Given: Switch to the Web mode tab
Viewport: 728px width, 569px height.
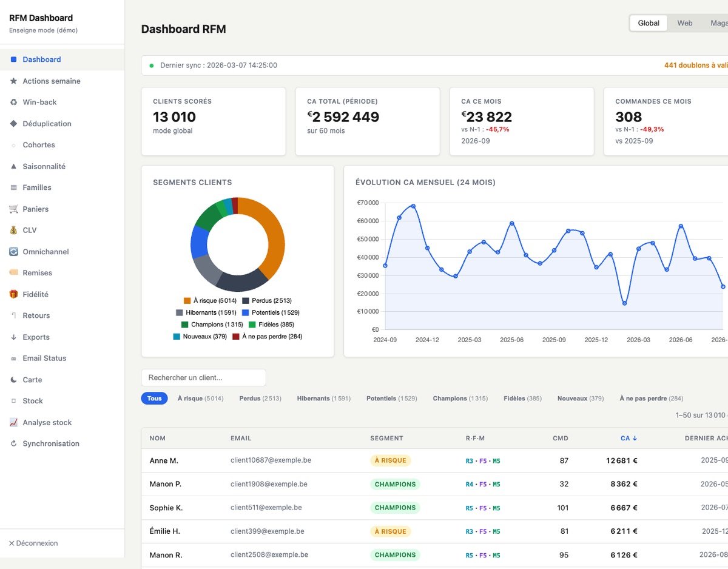Looking at the screenshot, I should click(x=685, y=23).
